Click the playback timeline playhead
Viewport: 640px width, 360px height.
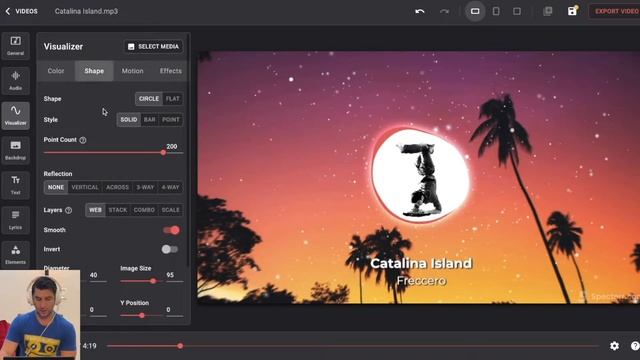click(x=180, y=346)
